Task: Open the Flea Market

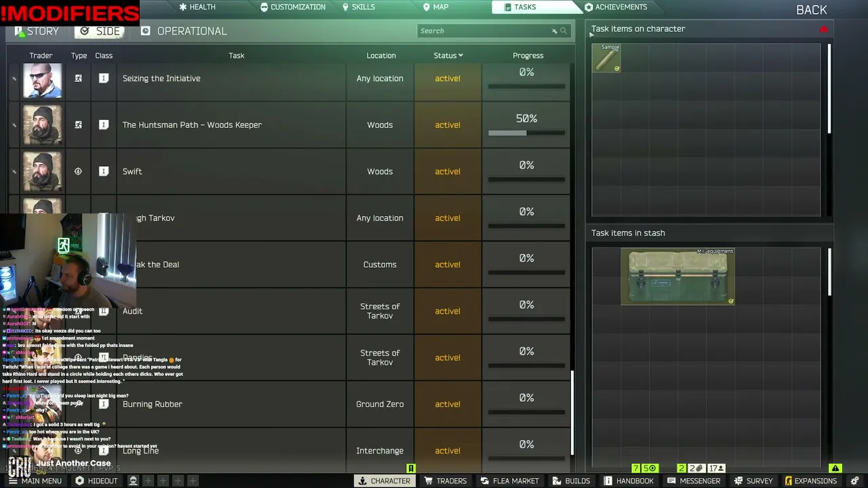Action: [x=510, y=481]
